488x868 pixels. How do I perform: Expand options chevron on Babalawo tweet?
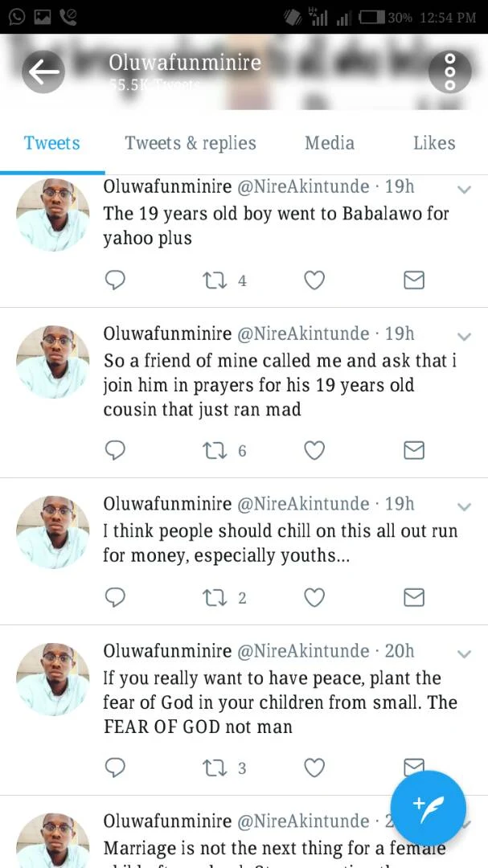pos(464,189)
